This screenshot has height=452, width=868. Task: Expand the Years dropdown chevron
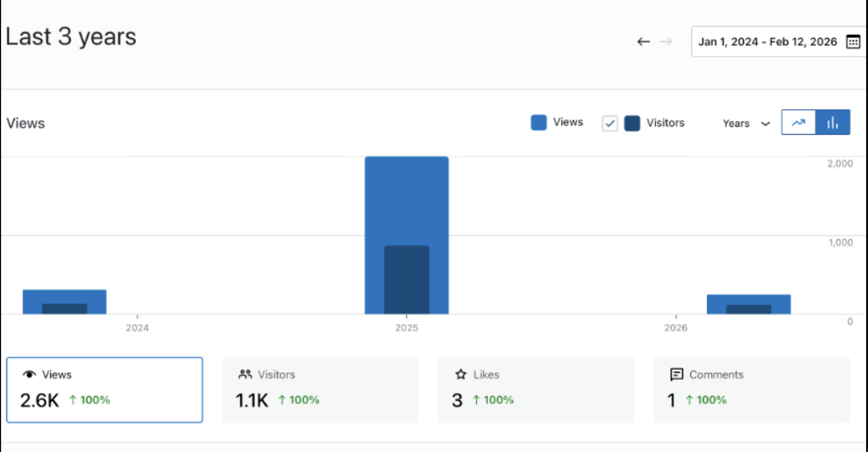click(765, 124)
